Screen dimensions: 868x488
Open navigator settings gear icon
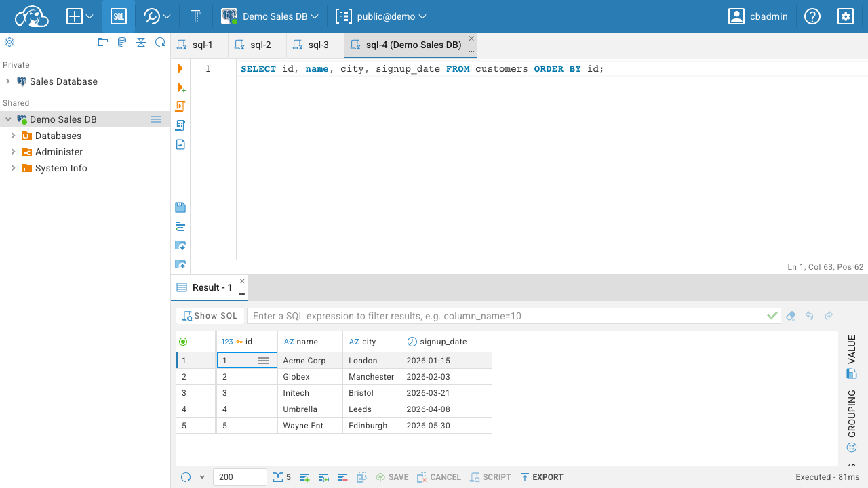[9, 42]
